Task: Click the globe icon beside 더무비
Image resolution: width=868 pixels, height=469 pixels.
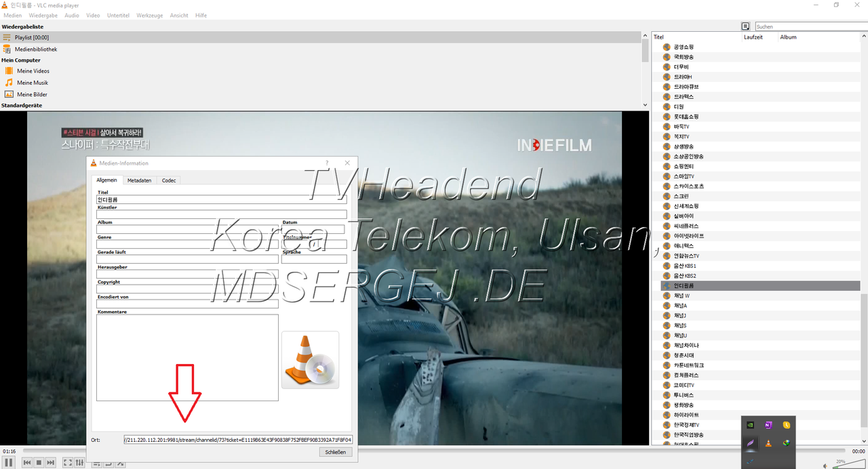Action: [667, 67]
